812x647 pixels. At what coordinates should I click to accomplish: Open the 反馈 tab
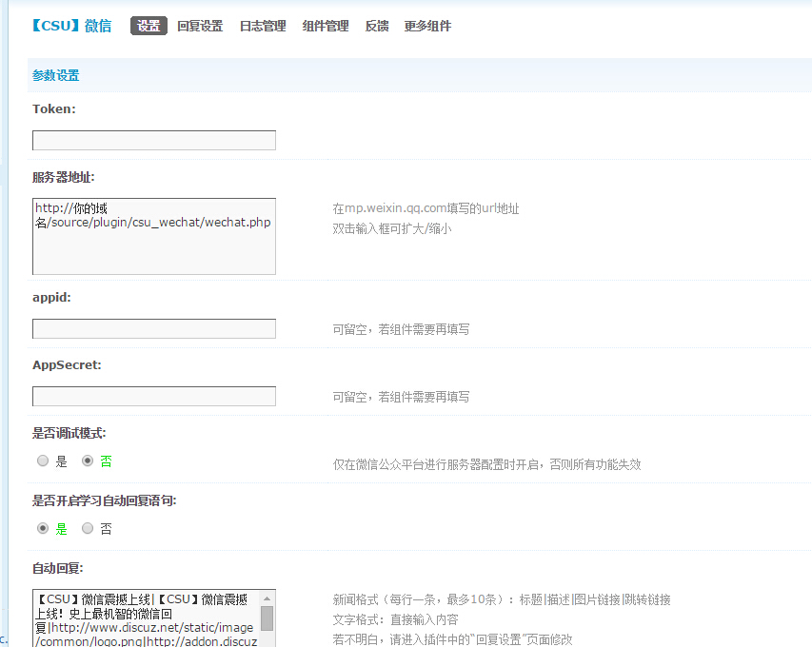pos(376,26)
